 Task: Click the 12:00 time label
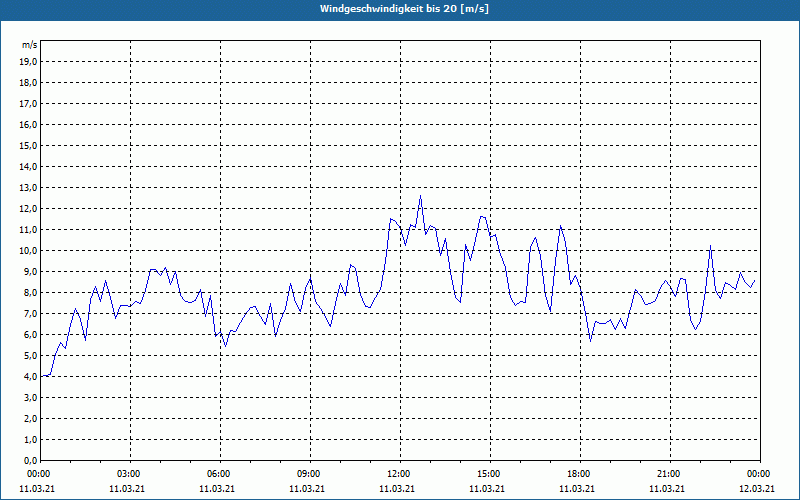[x=398, y=474]
